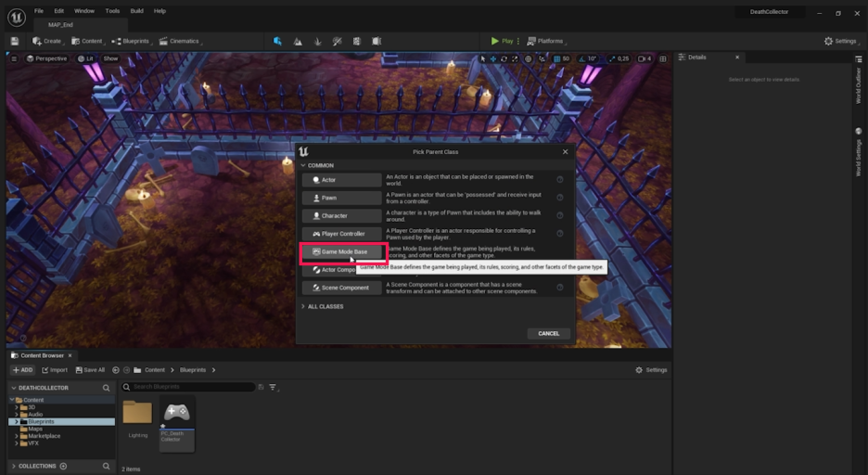868x475 pixels.
Task: Switch to Mesh Paint mode icon
Action: 338,41
